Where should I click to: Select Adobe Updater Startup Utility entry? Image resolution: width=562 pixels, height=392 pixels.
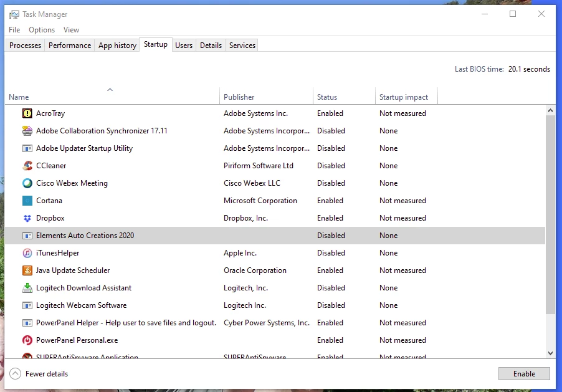pos(85,148)
